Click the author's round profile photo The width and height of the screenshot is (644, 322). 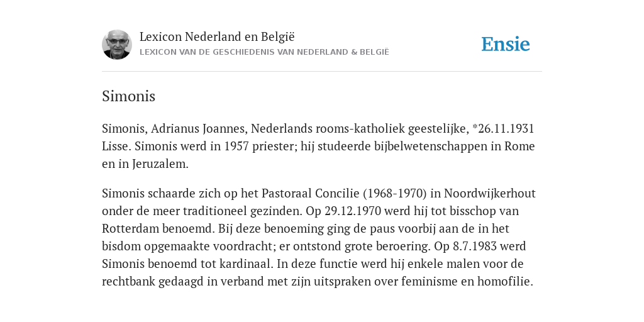coord(117,45)
